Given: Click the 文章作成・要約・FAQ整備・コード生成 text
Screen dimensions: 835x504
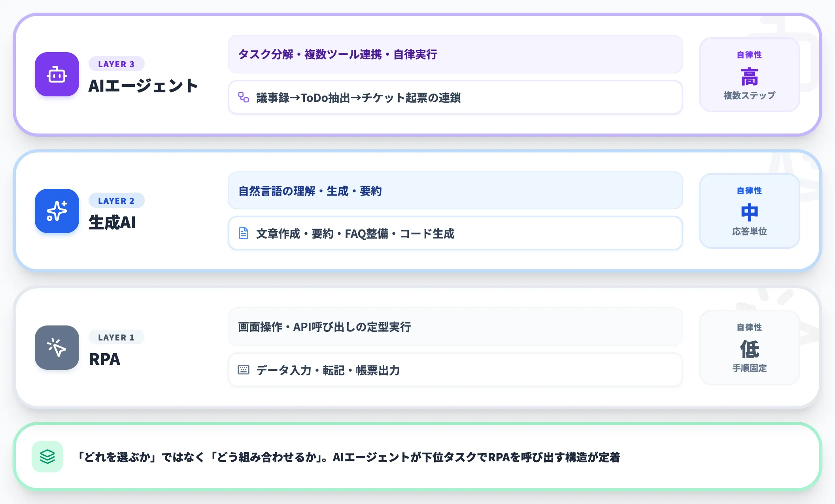Looking at the screenshot, I should [x=355, y=233].
